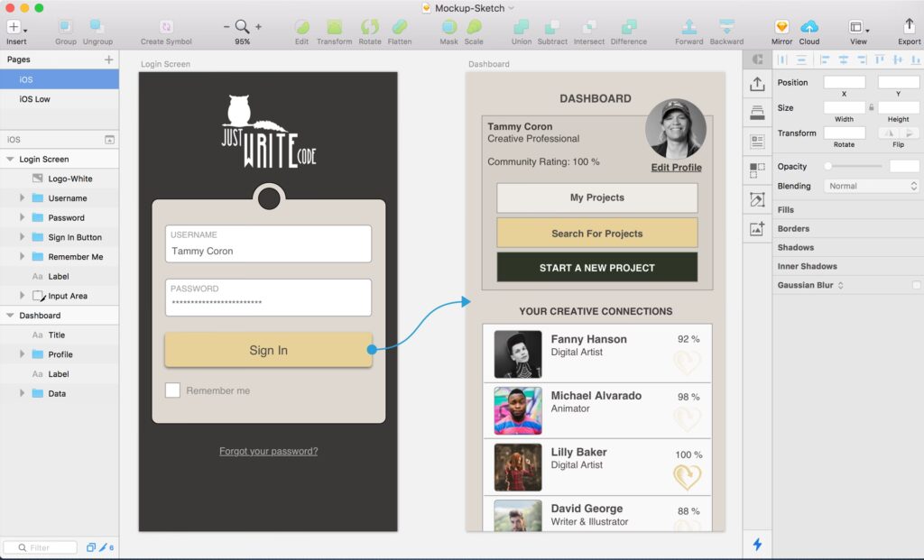This screenshot has height=560, width=924.
Task: Open the Mirror preview
Action: coord(781,28)
